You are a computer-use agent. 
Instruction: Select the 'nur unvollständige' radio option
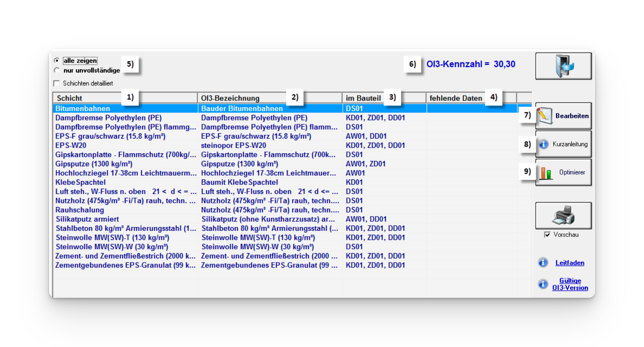(57, 70)
